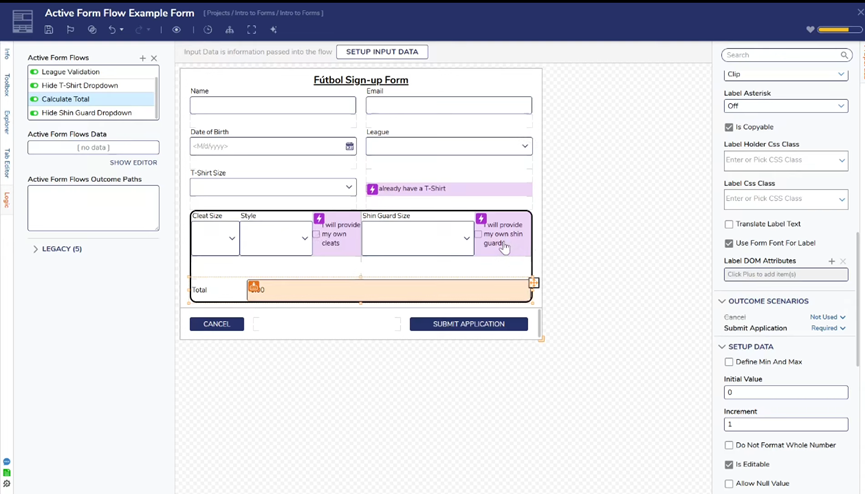Click the heart icon in the top bar
Image resolution: width=865 pixels, height=494 pixels.
[810, 30]
